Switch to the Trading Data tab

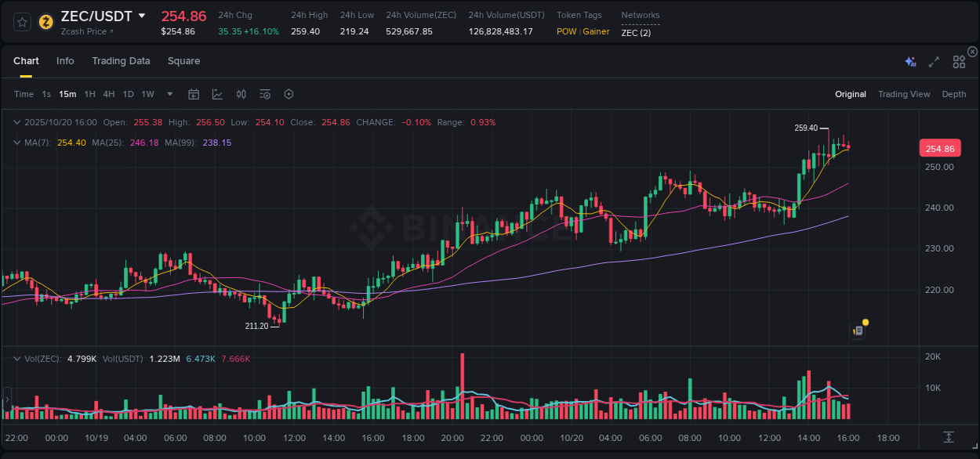click(121, 60)
